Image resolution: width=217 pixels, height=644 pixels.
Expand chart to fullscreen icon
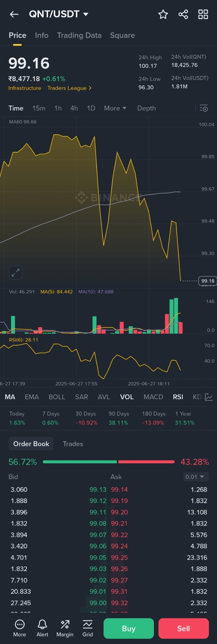pyautogui.click(x=15, y=272)
